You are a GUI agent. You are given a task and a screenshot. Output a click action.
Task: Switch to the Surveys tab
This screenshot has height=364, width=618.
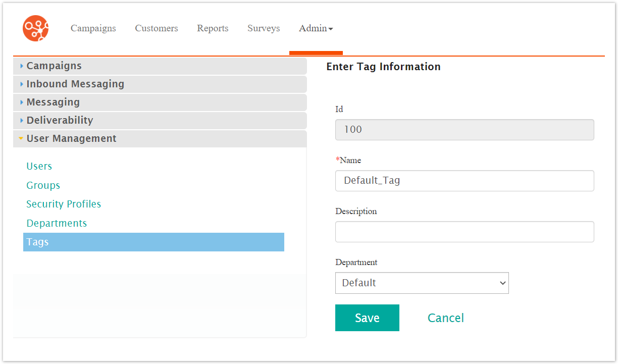pyautogui.click(x=264, y=28)
